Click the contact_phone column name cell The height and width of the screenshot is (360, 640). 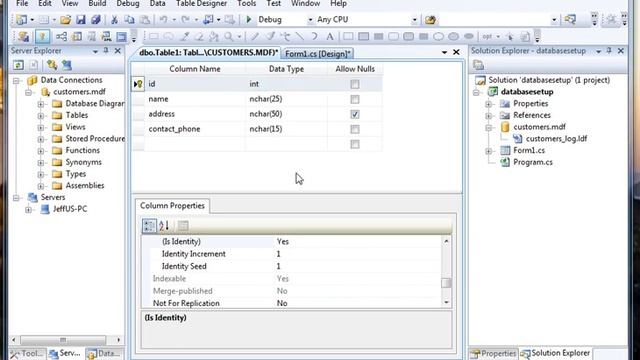point(195,129)
